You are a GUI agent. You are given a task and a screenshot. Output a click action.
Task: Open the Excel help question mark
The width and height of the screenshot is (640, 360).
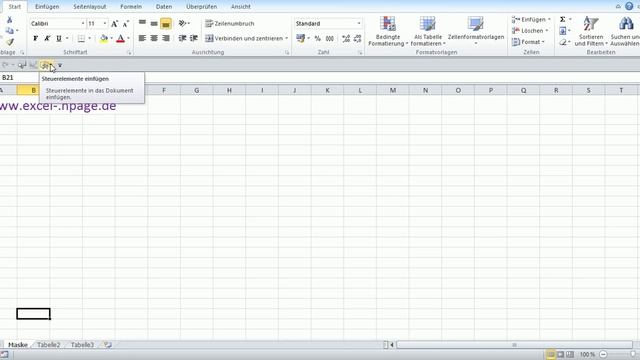point(629,6)
